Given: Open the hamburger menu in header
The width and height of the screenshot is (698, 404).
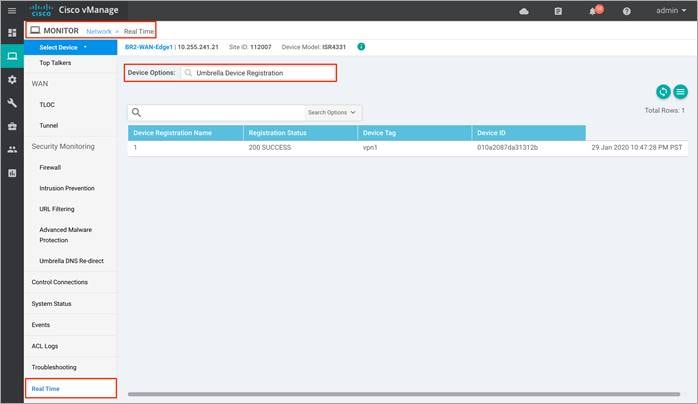Looking at the screenshot, I should click(x=12, y=10).
